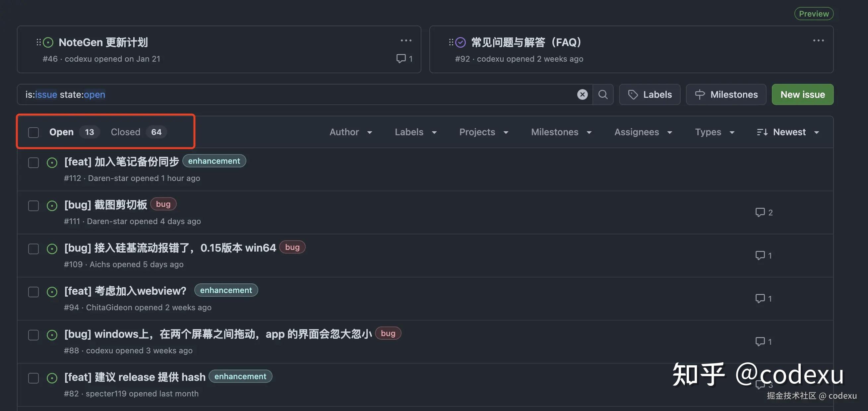Image resolution: width=868 pixels, height=411 pixels.
Task: Check the box for 截图剪切板 issue
Action: 33,206
